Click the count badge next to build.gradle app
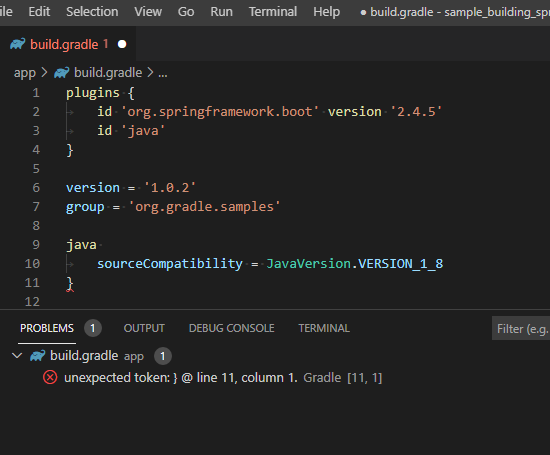The width and height of the screenshot is (550, 455). (163, 356)
